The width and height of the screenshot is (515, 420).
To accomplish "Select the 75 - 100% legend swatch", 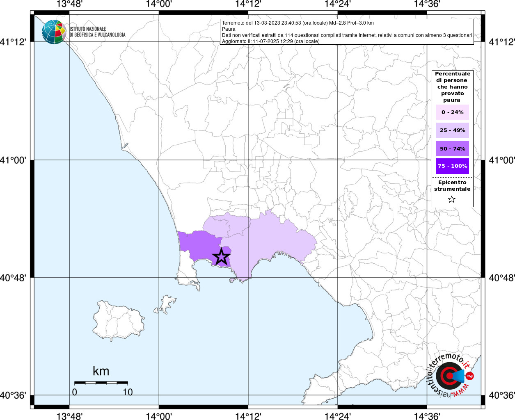I will coord(452,166).
